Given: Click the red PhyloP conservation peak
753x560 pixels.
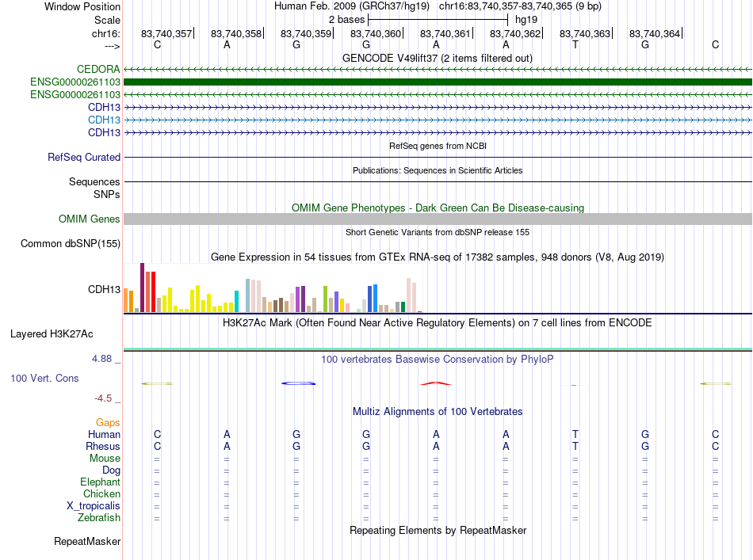Looking at the screenshot, I should (x=436, y=383).
